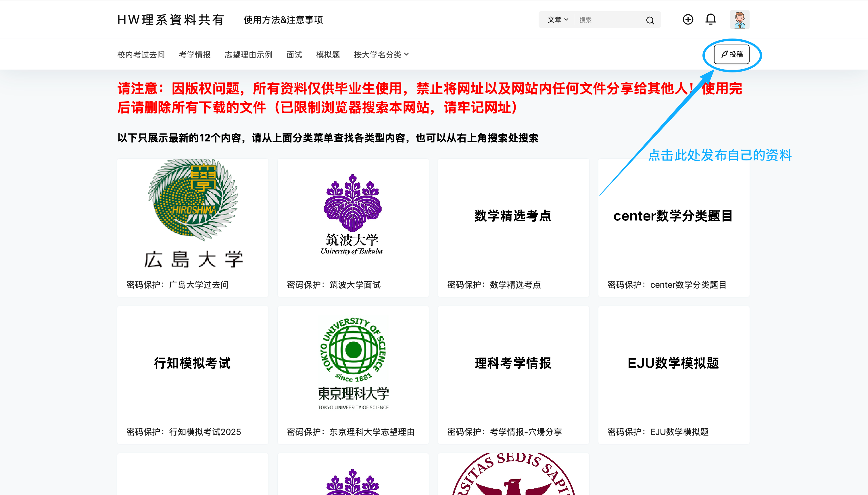Open link 密码保护：数学精选考点
This screenshot has height=495, width=868.
click(494, 285)
